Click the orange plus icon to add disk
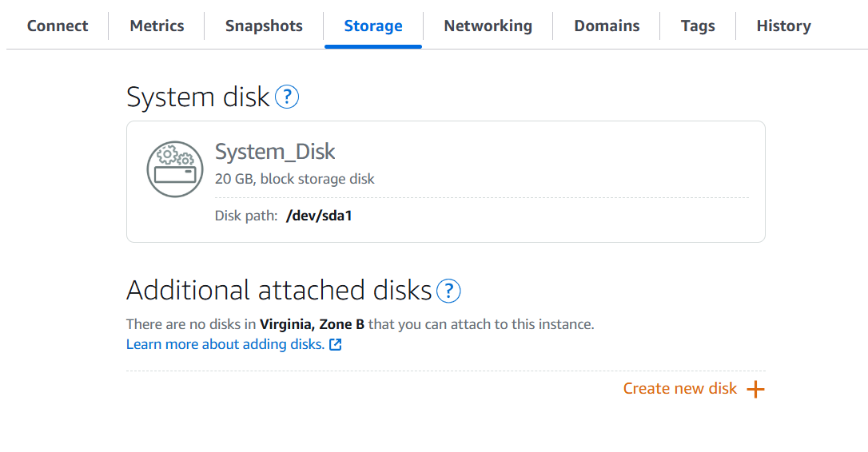Screen dimensions: 868x452 [x=755, y=389]
